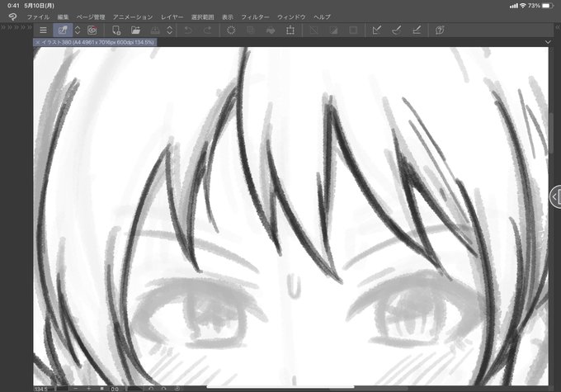Click the dimmed save icon

tap(155, 31)
